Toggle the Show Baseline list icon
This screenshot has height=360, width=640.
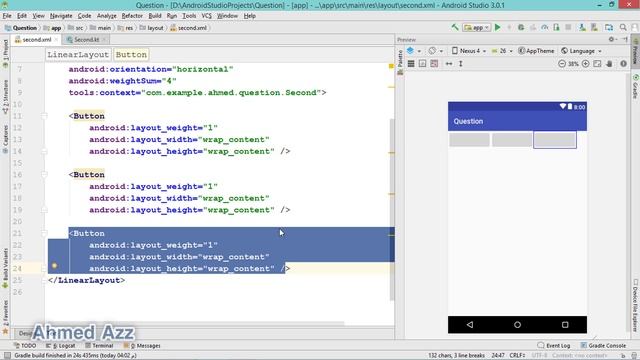coord(411,64)
